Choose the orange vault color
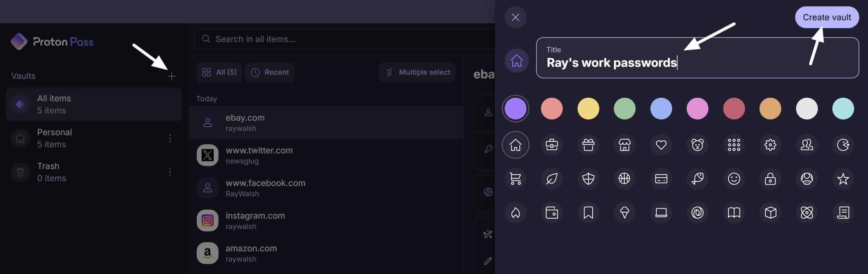The height and width of the screenshot is (274, 868). 770,109
